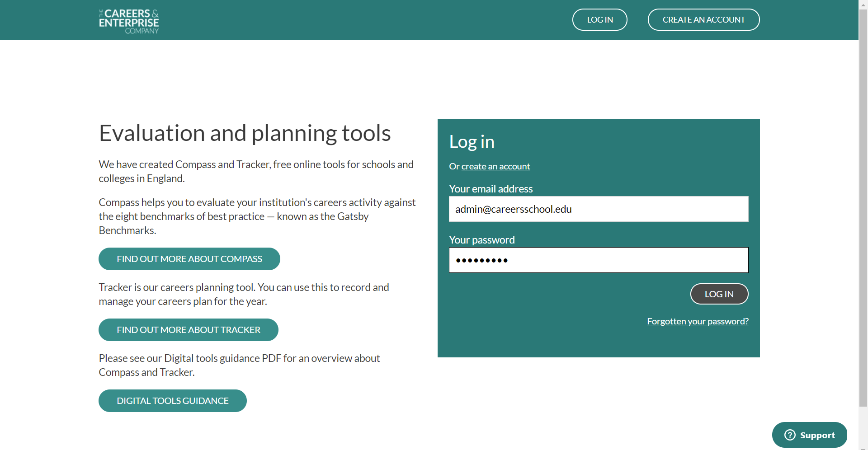Click FIND OUT MORE ABOUT TRACKER
This screenshot has height=450, width=868.
coord(188,330)
